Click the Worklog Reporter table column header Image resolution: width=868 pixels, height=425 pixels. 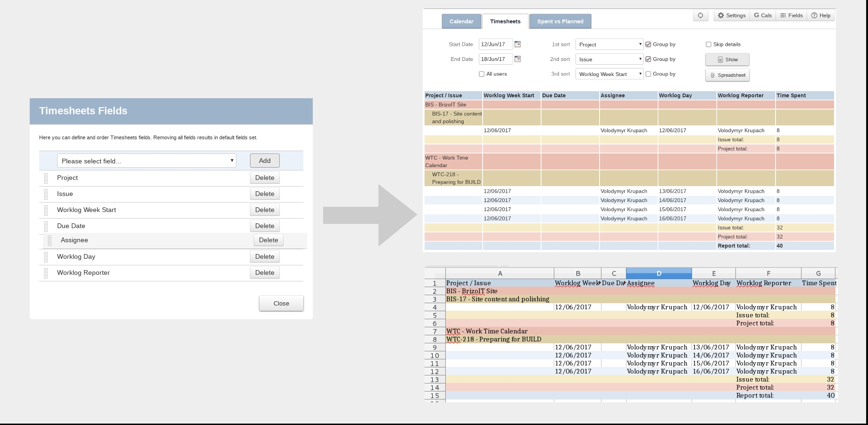tap(746, 95)
